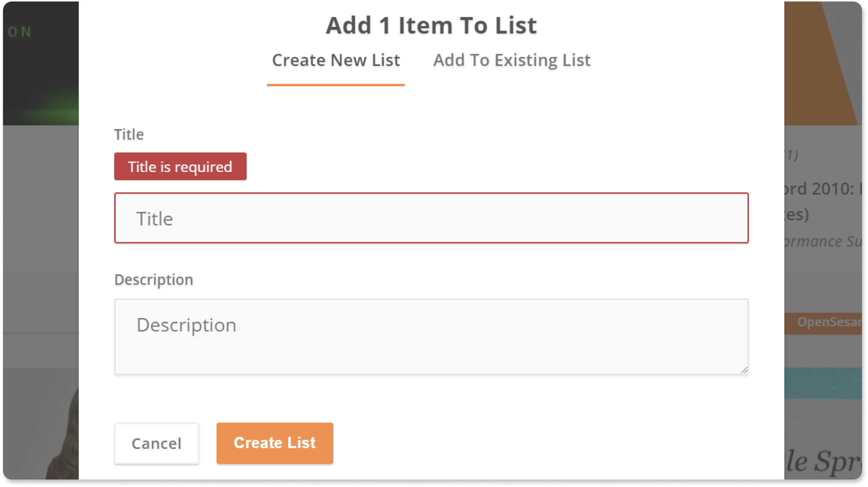Switch to the Create New List tab
The width and height of the screenshot is (868, 487).
pos(336,60)
